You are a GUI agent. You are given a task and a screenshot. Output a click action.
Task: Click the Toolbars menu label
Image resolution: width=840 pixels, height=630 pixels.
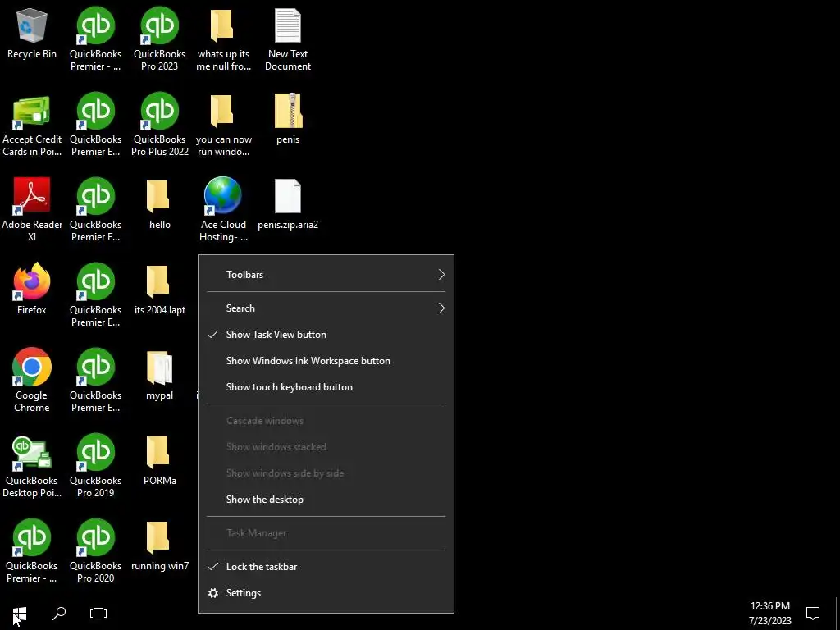tap(244, 274)
